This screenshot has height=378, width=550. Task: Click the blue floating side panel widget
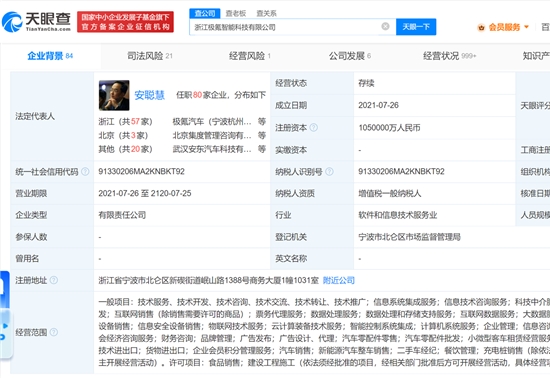coord(5,315)
